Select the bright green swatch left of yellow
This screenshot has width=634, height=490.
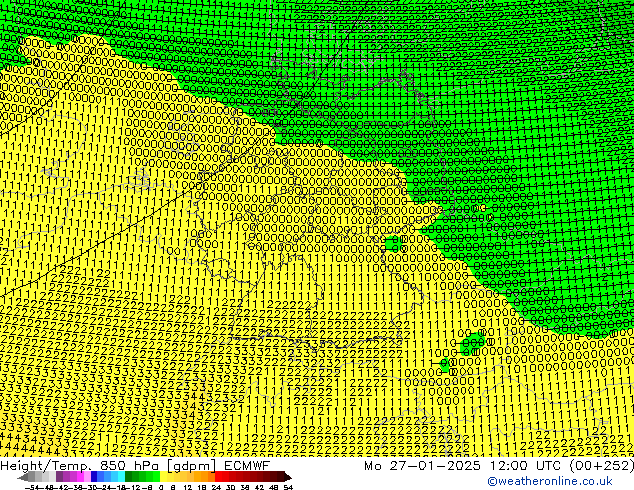(x=157, y=477)
